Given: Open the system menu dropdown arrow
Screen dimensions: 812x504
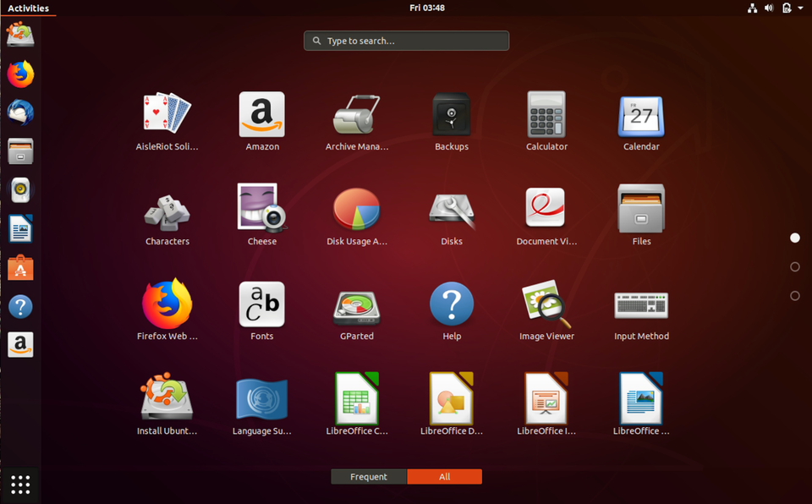Looking at the screenshot, I should coord(802,8).
